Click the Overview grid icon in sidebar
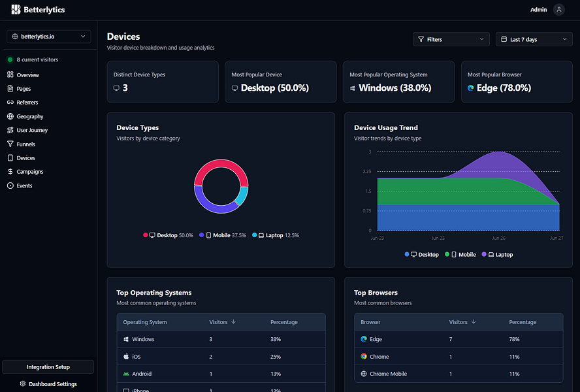The image size is (580, 392). (x=10, y=74)
